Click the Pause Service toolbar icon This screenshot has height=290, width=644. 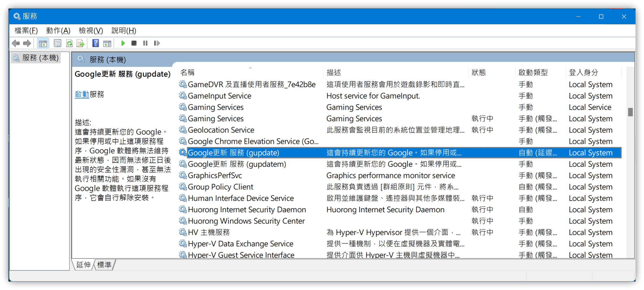coord(145,43)
